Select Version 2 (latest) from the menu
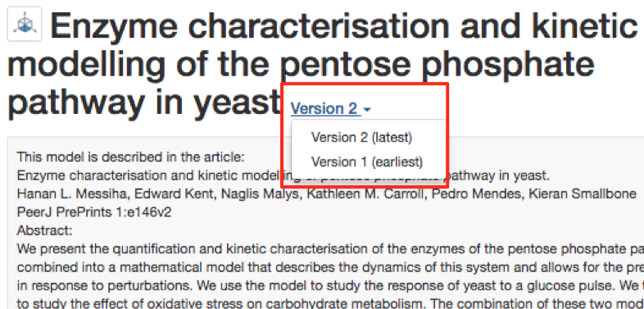Viewport: 644px width, 309px height. pyautogui.click(x=361, y=138)
